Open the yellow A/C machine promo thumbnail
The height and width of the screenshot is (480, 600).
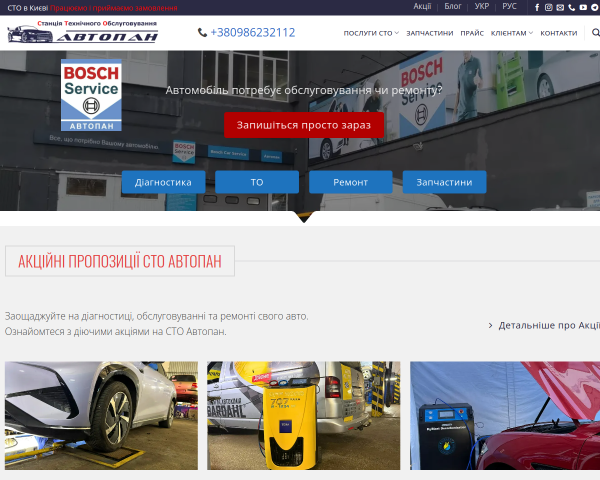point(303,416)
